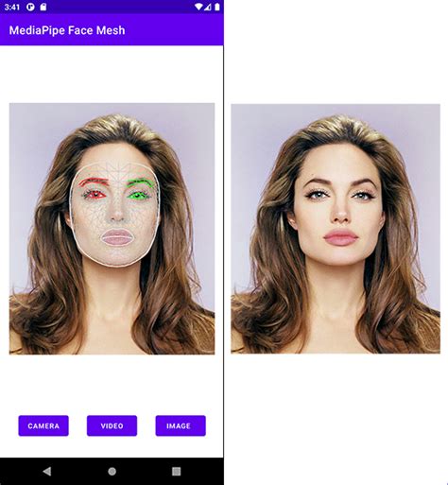Tap the Android back navigation triangle
Viewport: 448px width, 485px height.
(x=47, y=471)
